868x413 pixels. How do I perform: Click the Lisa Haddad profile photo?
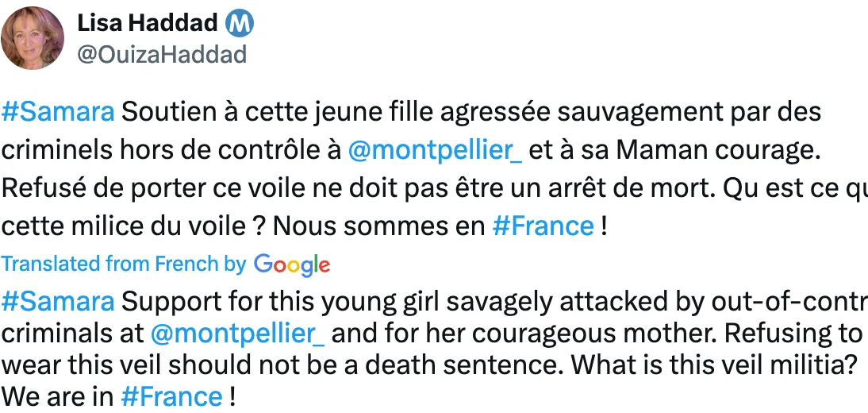tap(33, 37)
